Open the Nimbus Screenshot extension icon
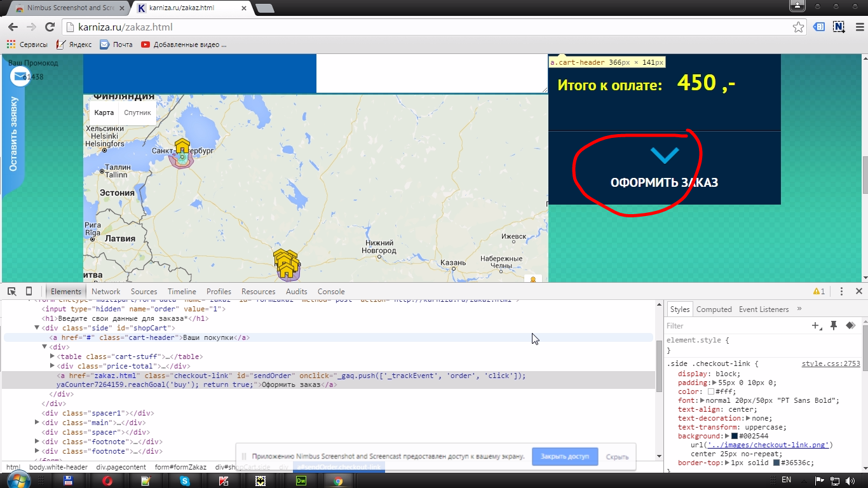Screen dimensions: 868x488 coord(839,27)
